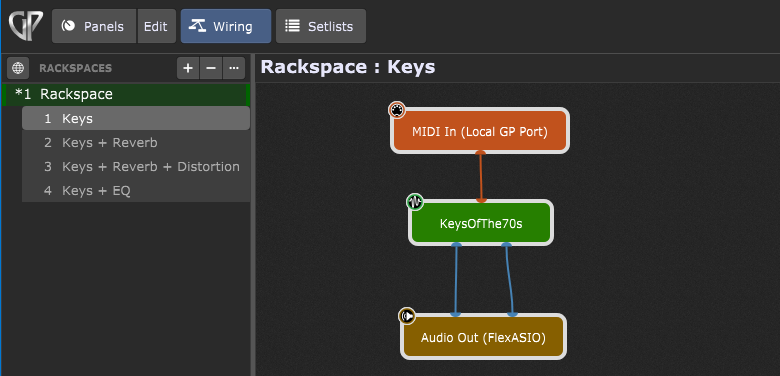Screen dimensions: 780x376
Task: Click the Gig Performer GP logo
Action: pyautogui.click(x=26, y=26)
